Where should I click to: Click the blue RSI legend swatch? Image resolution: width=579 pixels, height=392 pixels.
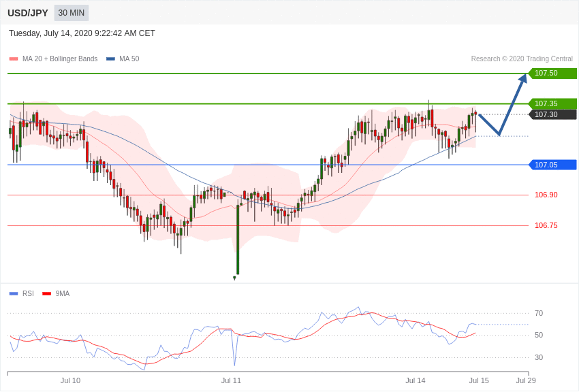(x=14, y=294)
